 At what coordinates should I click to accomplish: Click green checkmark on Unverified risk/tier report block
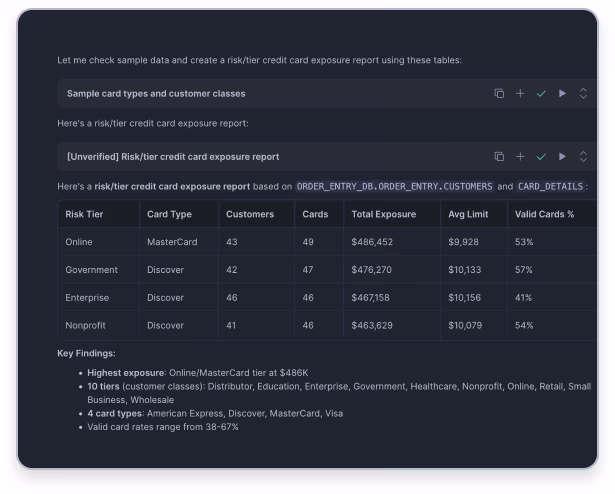click(x=541, y=157)
